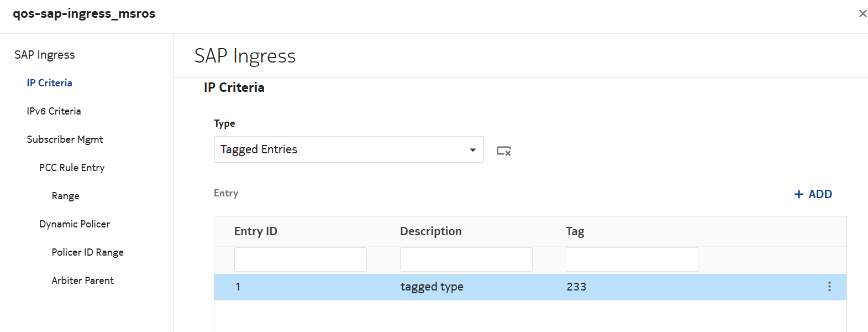Click the plus ADD button
Screen dimensions: 868x332
click(813, 194)
